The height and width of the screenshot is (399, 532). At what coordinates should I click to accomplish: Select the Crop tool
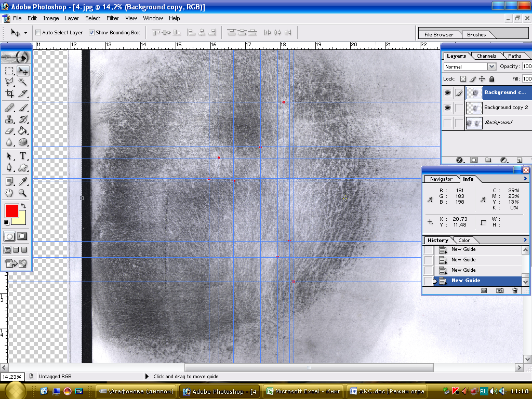click(x=9, y=94)
